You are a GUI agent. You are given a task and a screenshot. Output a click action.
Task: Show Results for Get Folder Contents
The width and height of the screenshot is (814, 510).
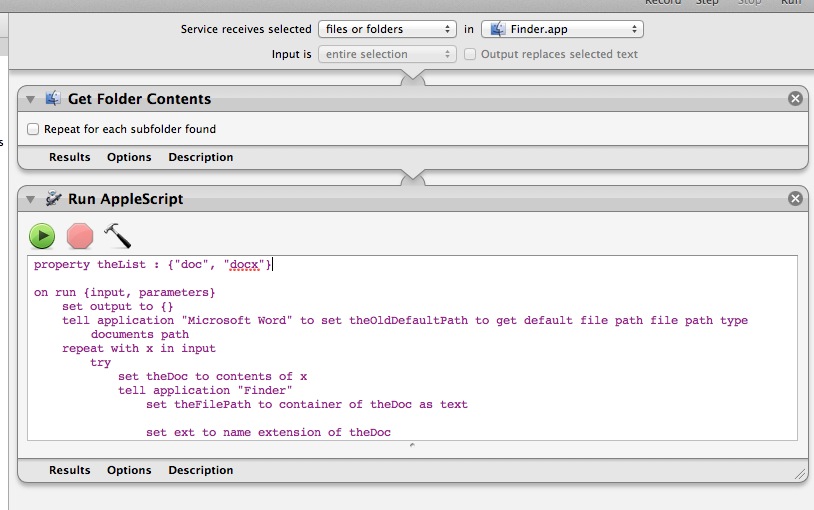70,157
